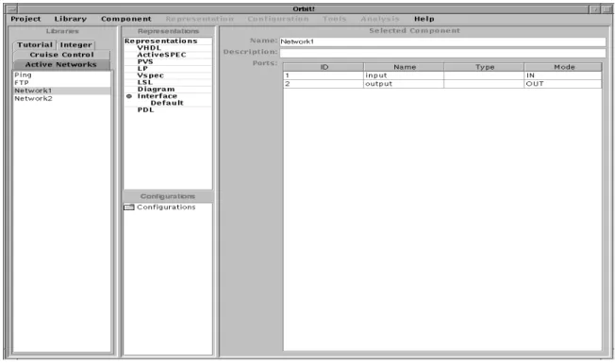Image resolution: width=615 pixels, height=364 pixels.
Task: Open the Library menu
Action: coord(71,19)
